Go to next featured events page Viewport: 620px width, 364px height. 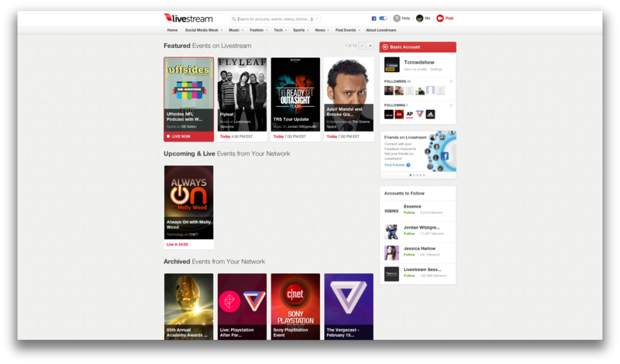click(x=370, y=46)
